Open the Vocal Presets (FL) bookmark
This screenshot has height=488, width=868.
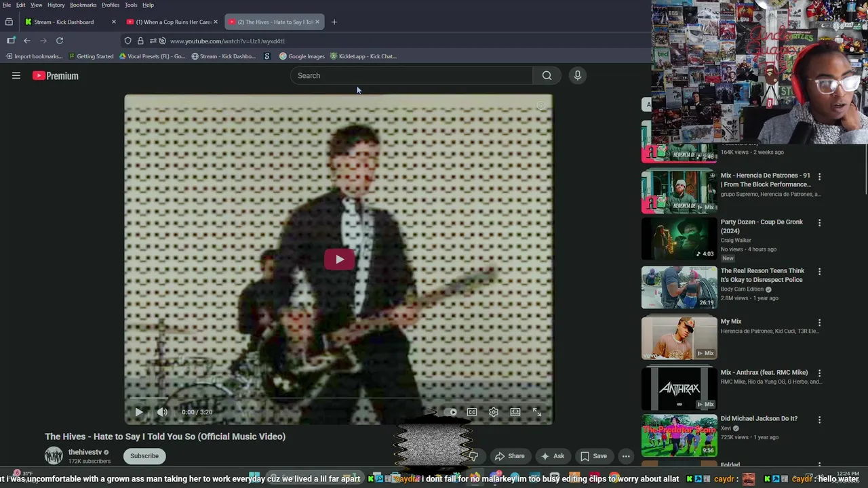[152, 56]
